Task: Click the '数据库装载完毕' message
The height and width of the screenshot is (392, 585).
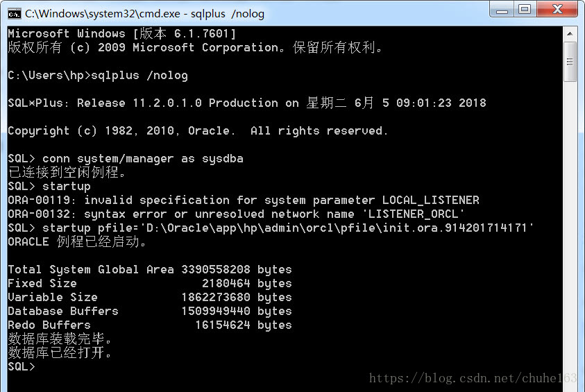Action: point(60,339)
